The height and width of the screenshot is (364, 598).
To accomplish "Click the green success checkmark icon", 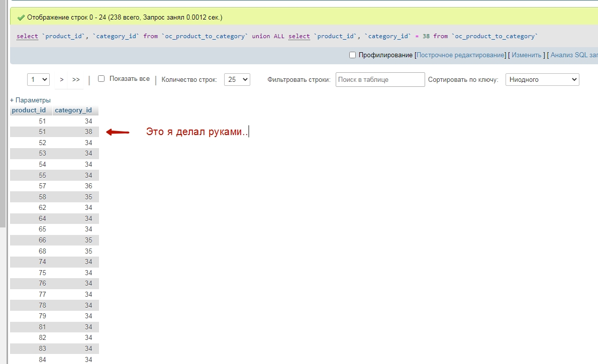I will point(21,18).
